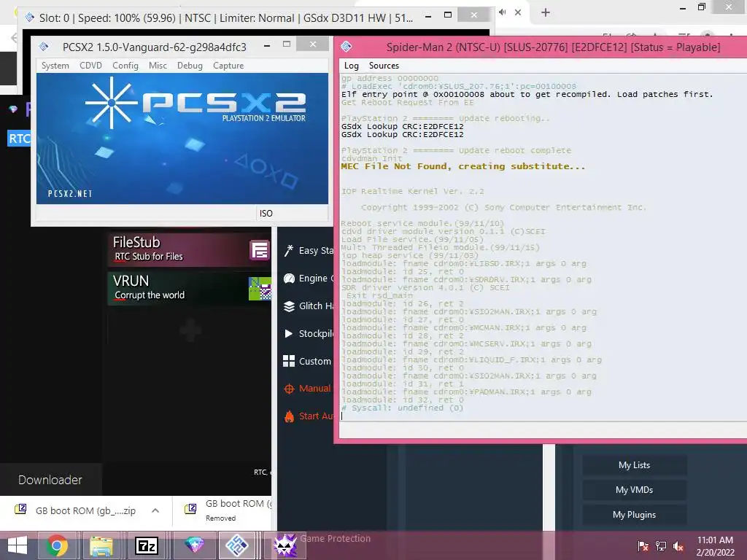
Task: Click the FileStub file icon
Action: coord(260,250)
